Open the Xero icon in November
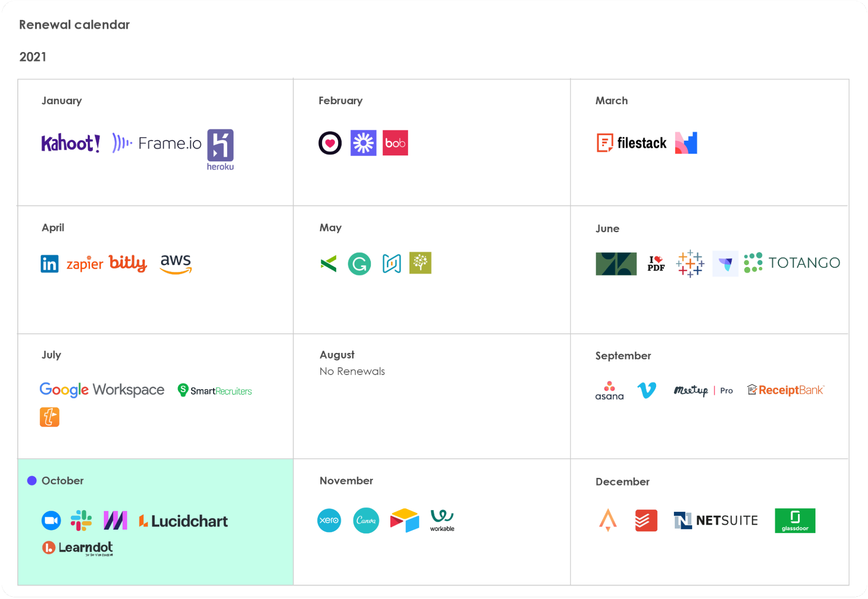The image size is (868, 599). tap(329, 520)
